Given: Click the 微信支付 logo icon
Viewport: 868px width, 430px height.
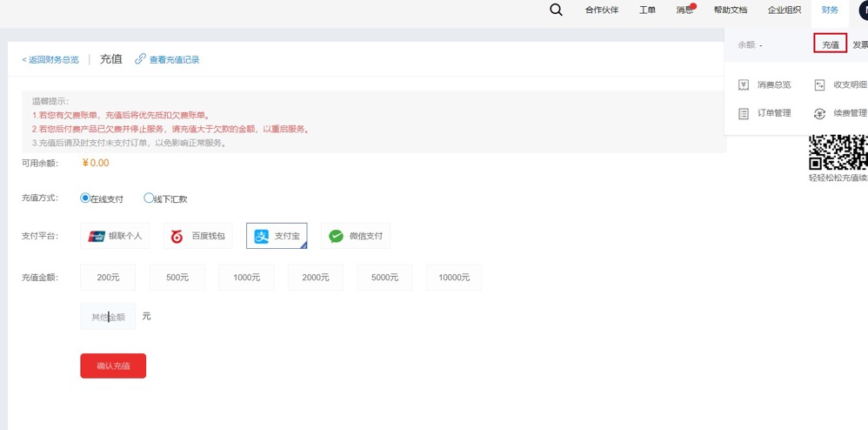Looking at the screenshot, I should 336,236.
